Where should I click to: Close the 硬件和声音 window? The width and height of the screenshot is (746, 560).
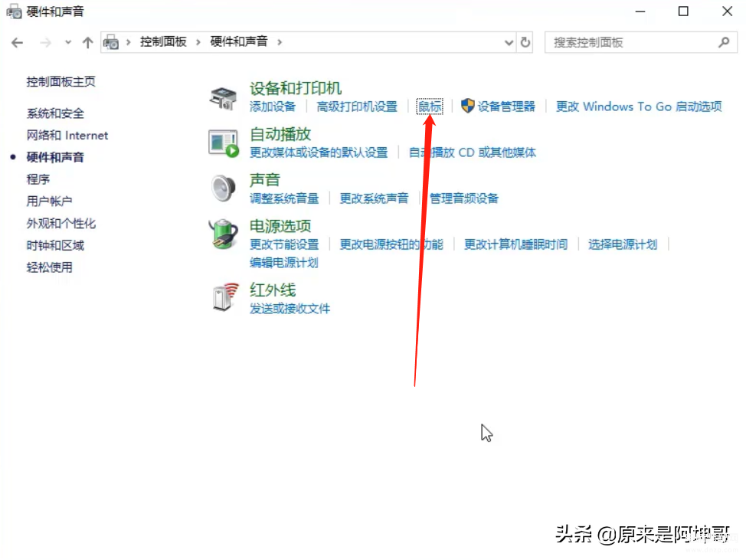727,11
